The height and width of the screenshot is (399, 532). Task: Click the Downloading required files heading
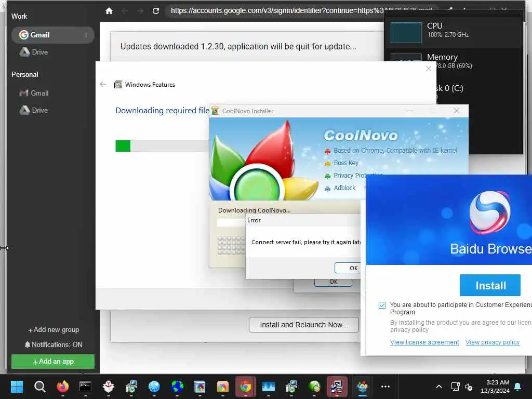pos(162,111)
